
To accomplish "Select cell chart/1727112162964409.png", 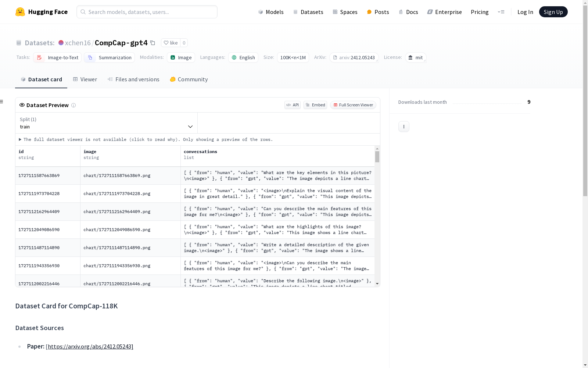I will (x=130, y=212).
